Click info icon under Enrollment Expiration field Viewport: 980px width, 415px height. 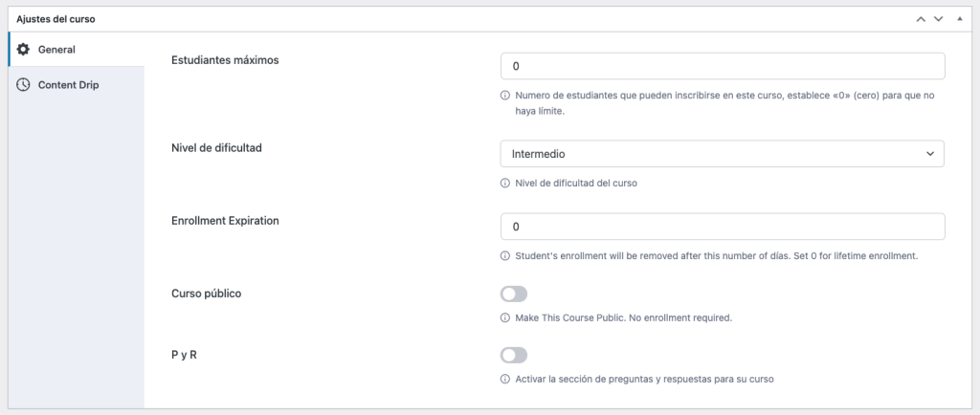click(x=504, y=256)
